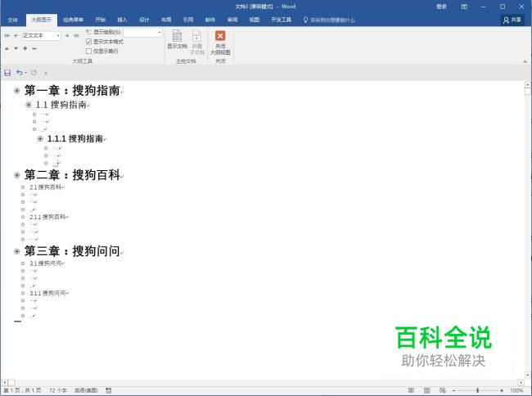Toggle expander beside 1.1 搜狗指南
532x396 pixels.
click(29, 105)
